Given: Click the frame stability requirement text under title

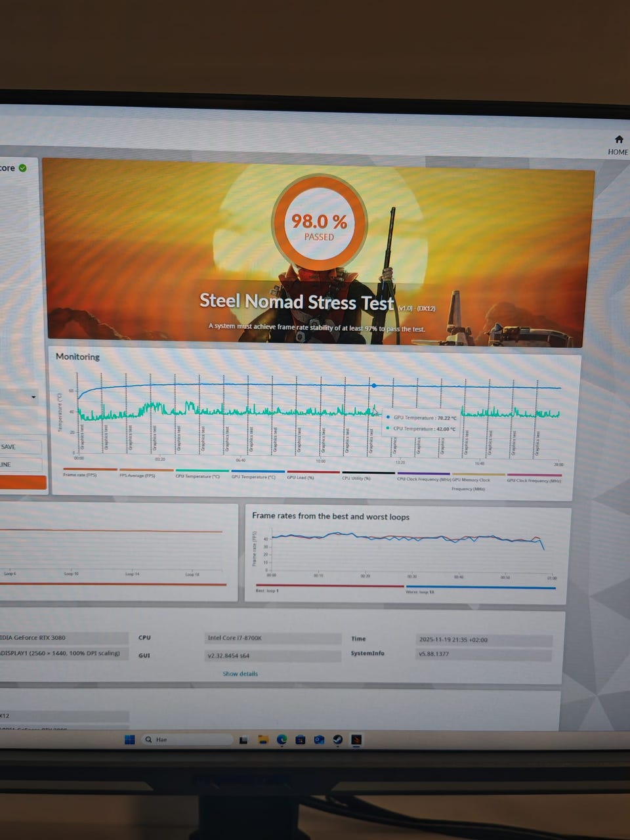Looking at the screenshot, I should (x=316, y=327).
